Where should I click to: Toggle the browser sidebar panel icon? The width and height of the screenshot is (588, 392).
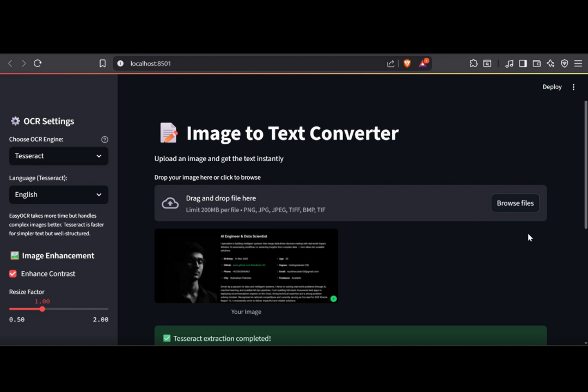[x=523, y=64]
